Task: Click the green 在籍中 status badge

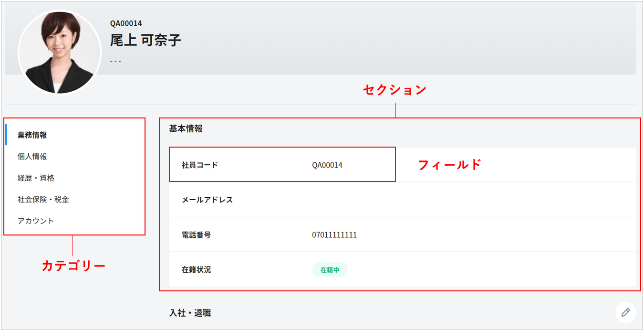Action: (x=330, y=270)
